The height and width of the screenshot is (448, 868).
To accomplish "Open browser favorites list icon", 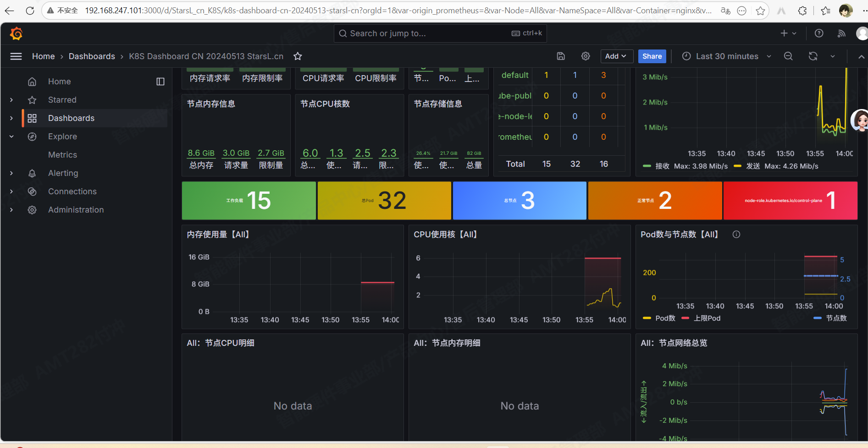I will [x=826, y=11].
